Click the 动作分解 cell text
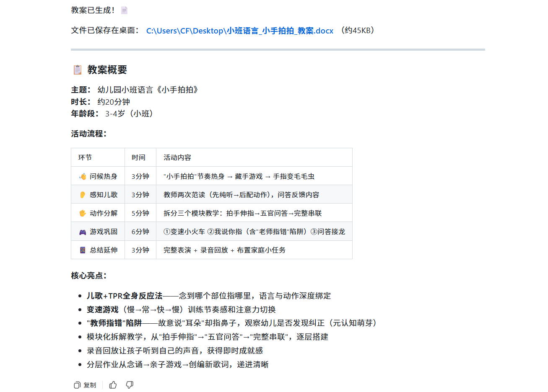This screenshot has width=548, height=392. click(x=104, y=213)
